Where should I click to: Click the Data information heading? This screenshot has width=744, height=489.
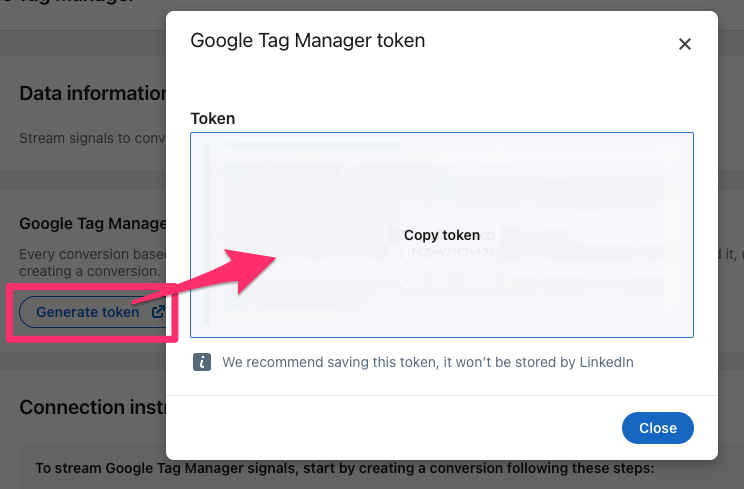93,93
